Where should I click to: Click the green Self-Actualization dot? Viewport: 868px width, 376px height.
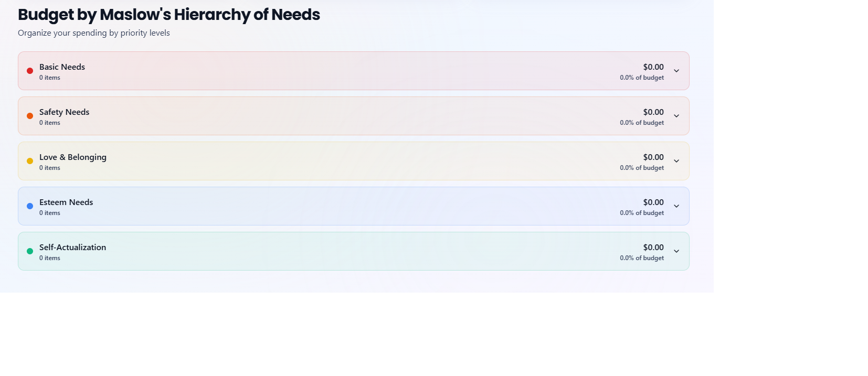(30, 251)
